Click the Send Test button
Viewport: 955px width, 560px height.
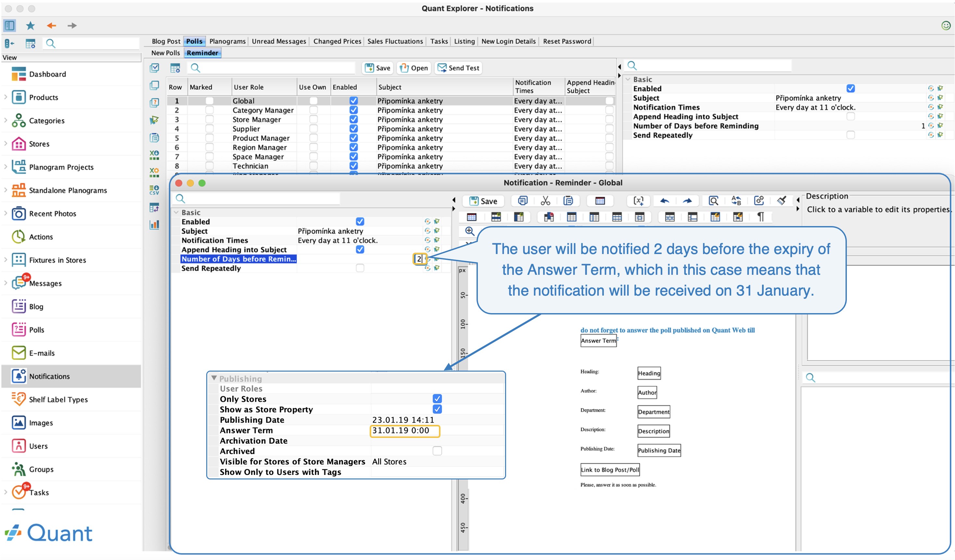click(x=458, y=68)
